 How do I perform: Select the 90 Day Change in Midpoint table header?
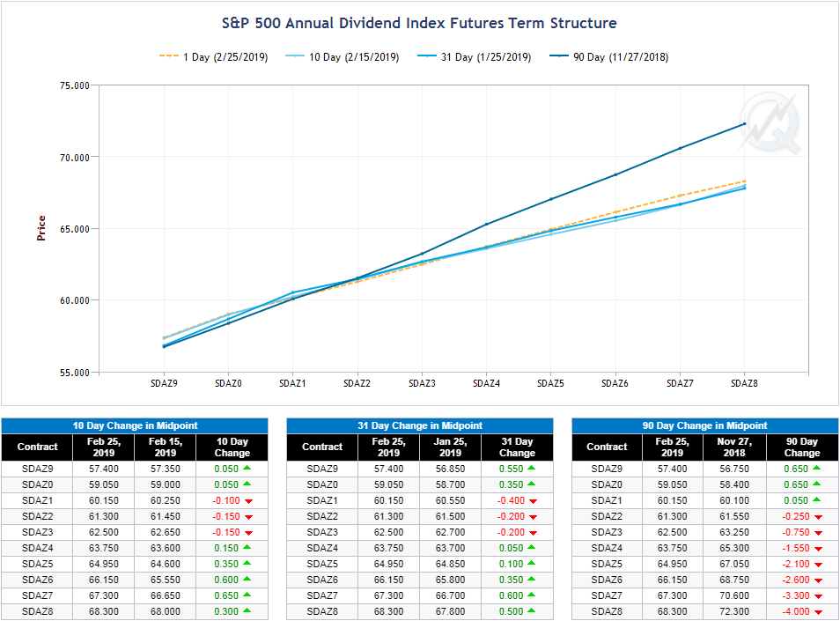[x=704, y=425]
